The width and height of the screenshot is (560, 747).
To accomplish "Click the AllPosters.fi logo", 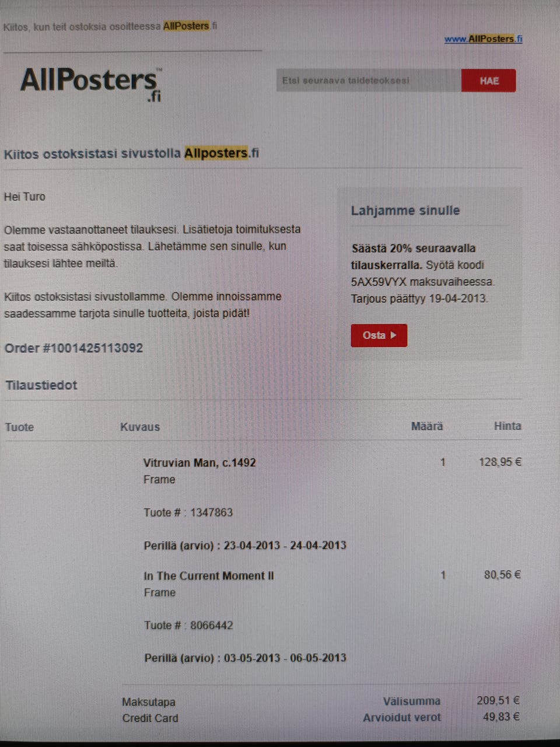I will [91, 84].
